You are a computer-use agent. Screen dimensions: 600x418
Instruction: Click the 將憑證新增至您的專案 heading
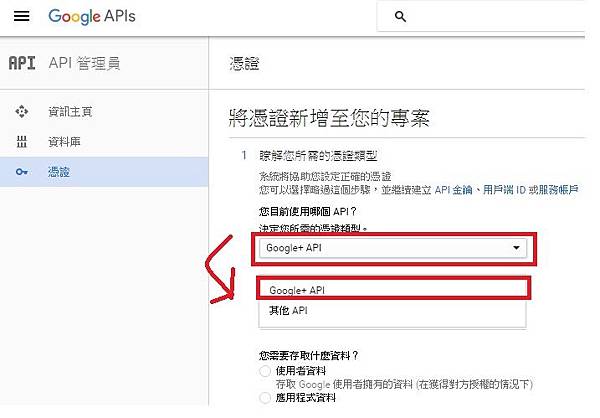pyautogui.click(x=329, y=118)
